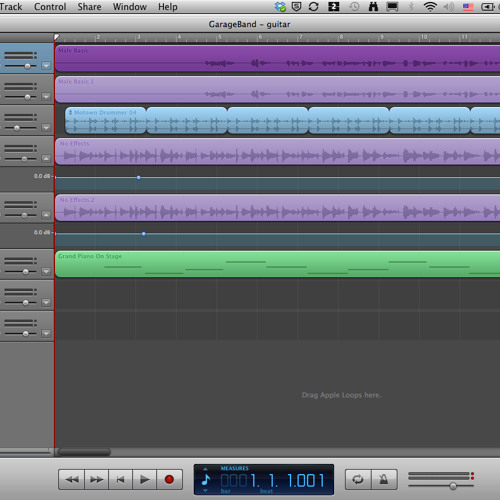The height and width of the screenshot is (500, 500).
Task: Expand automation on the last empty track
Action: (46, 333)
